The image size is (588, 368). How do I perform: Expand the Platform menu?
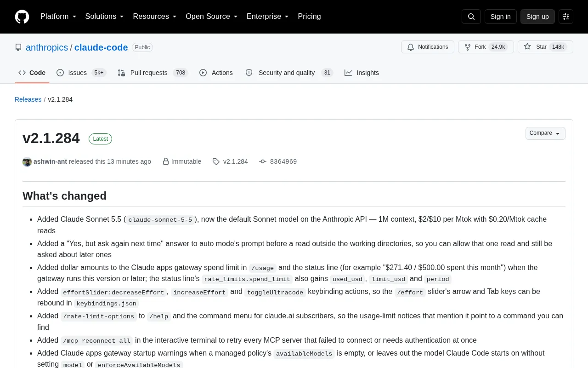(x=58, y=17)
